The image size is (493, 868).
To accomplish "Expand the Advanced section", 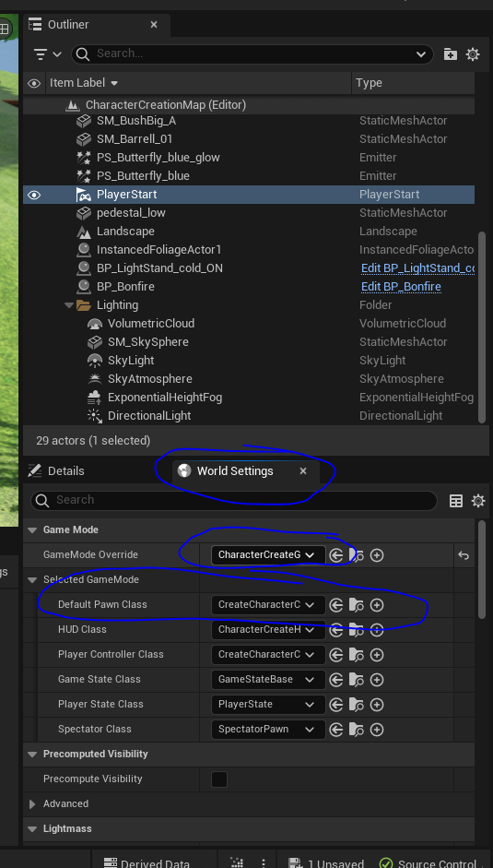I will 32,803.
